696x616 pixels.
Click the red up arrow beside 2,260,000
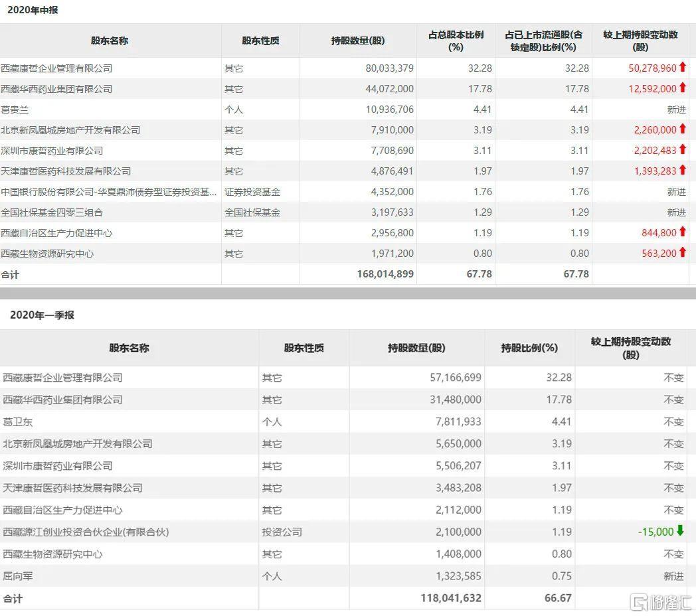(x=683, y=129)
